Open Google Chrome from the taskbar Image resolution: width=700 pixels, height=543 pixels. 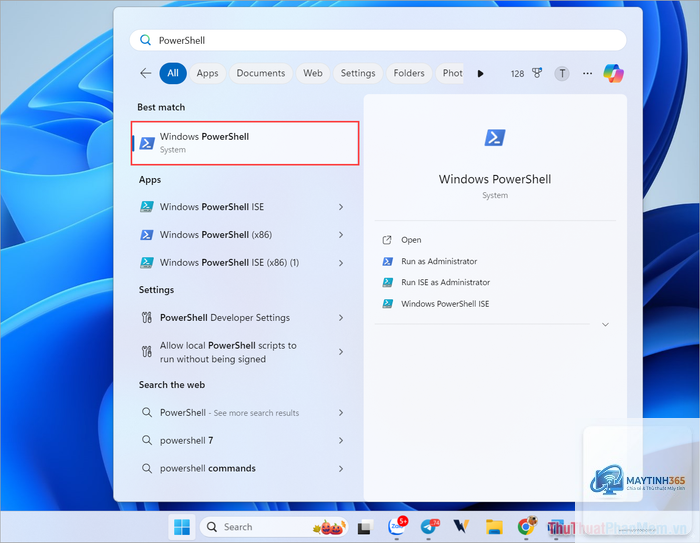[526, 527]
